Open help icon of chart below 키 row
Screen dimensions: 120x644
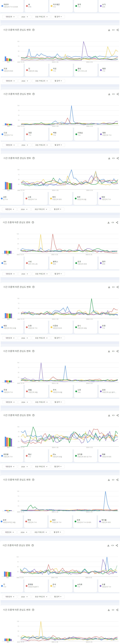(x=33, y=610)
